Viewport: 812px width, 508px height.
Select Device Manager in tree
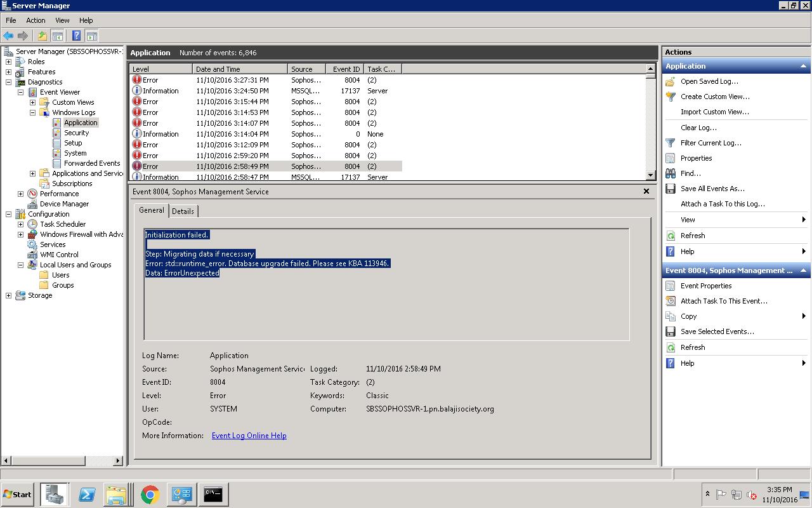click(64, 204)
